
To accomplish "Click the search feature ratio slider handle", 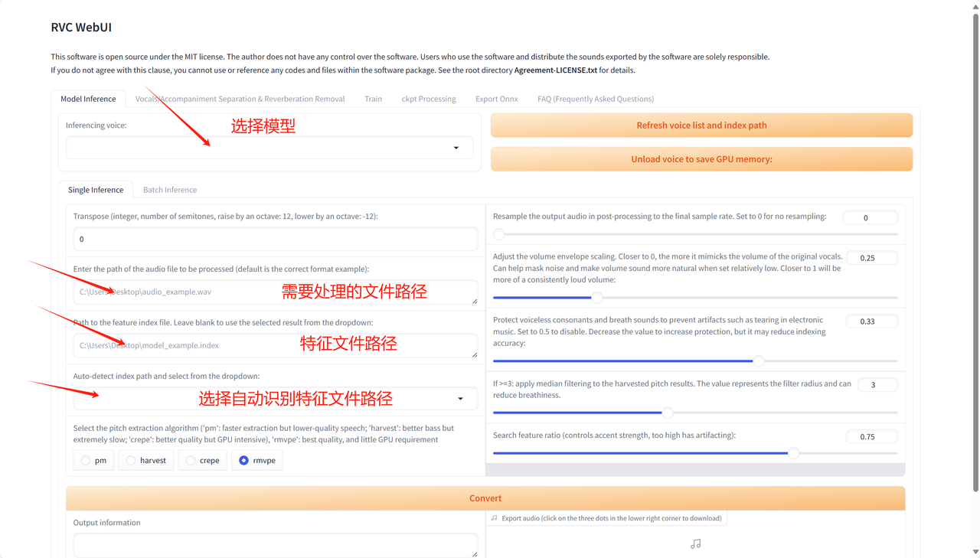I will point(794,453).
